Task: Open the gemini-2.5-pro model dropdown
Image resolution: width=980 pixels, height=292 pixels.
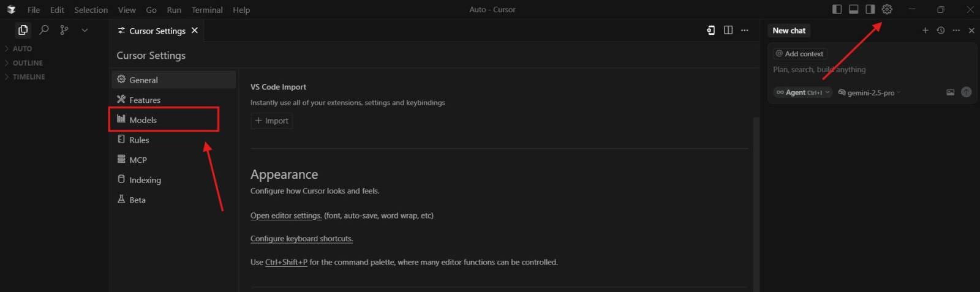Action: (x=870, y=93)
